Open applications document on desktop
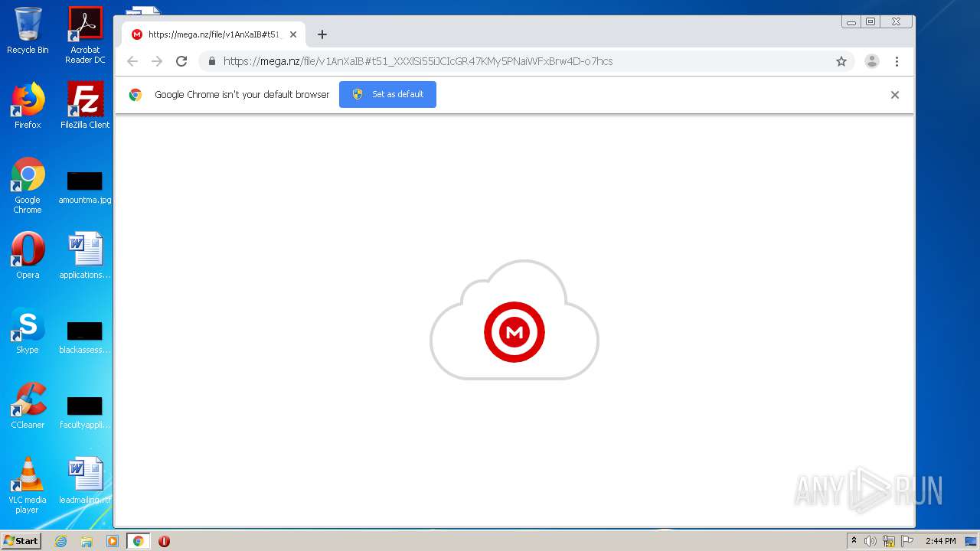Image resolution: width=980 pixels, height=551 pixels. 85,256
